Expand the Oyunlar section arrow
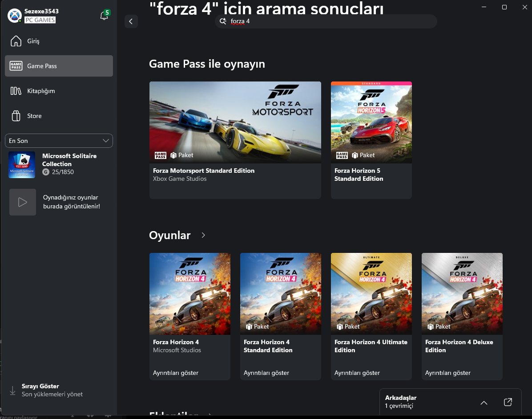Image resolution: width=532 pixels, height=419 pixels. tap(203, 235)
